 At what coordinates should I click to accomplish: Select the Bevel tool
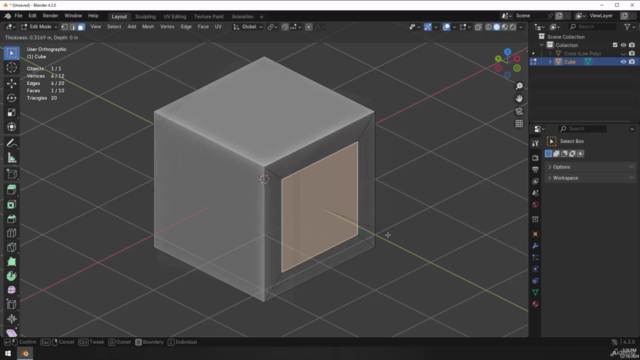point(11,219)
